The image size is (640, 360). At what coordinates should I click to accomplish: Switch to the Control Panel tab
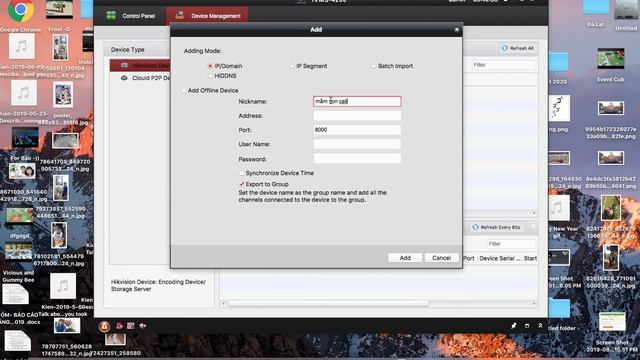coord(131,16)
